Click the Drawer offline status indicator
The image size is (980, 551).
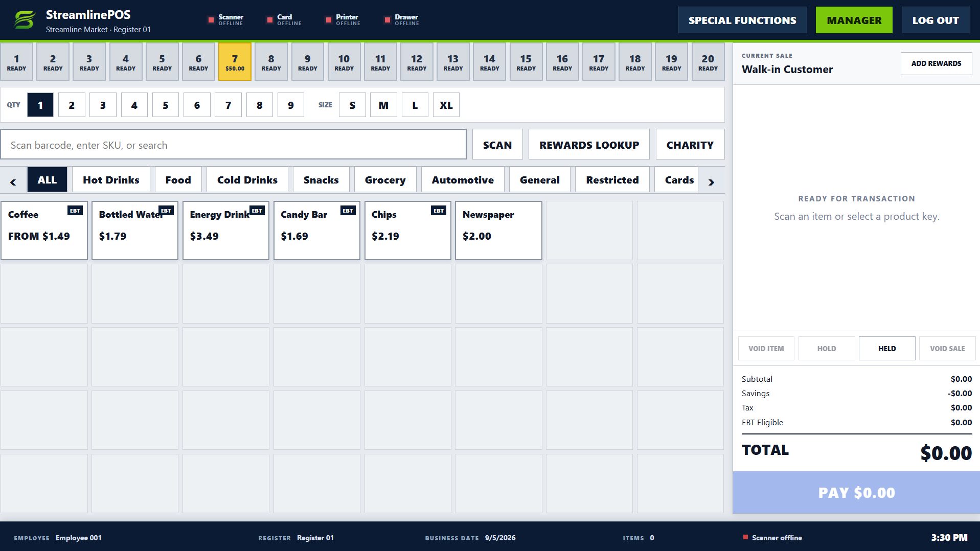click(x=402, y=20)
